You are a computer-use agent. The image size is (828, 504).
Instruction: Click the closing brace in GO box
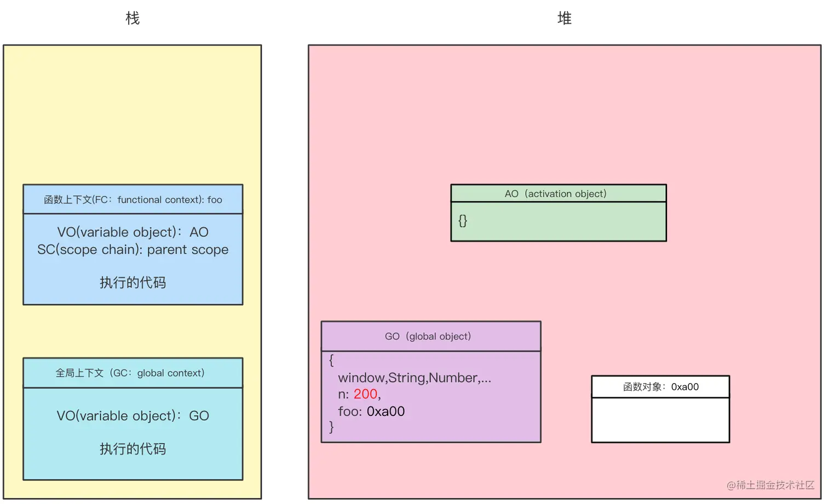click(331, 427)
